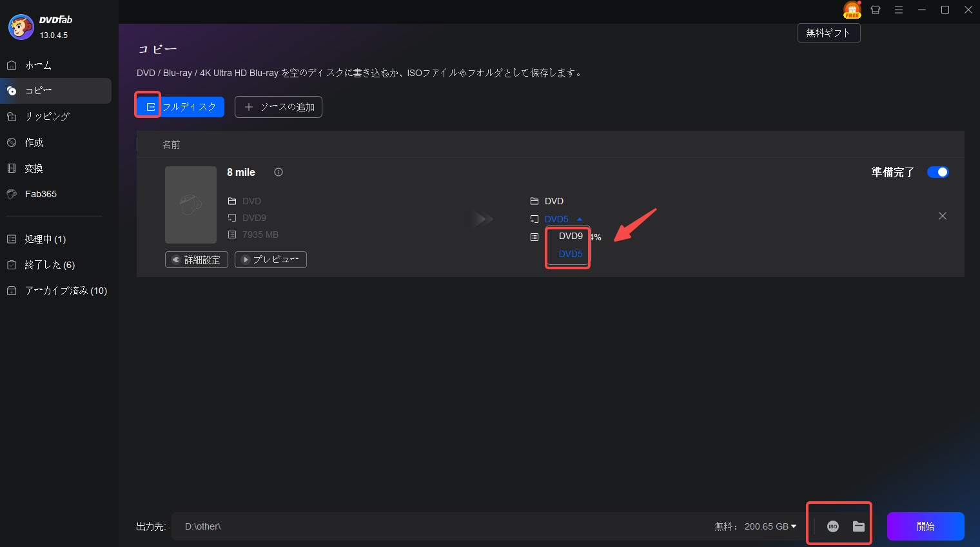Click the info icon beside 8 mile
This screenshot has width=980, height=547.
pyautogui.click(x=279, y=172)
